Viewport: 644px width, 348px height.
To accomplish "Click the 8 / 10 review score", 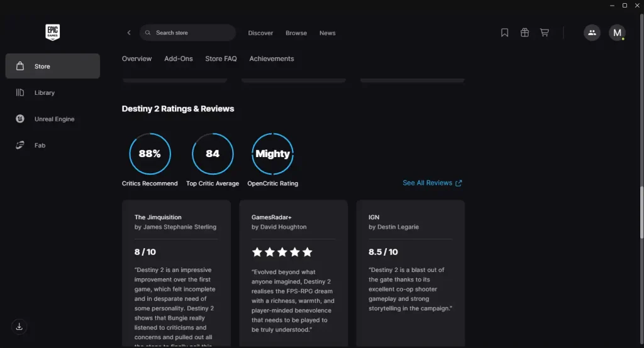I will click(x=145, y=252).
